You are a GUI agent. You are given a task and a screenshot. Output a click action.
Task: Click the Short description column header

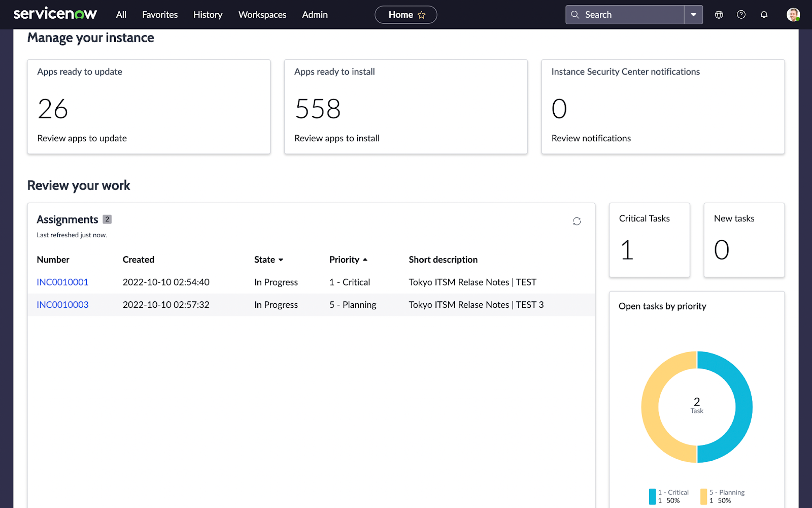[x=443, y=260]
